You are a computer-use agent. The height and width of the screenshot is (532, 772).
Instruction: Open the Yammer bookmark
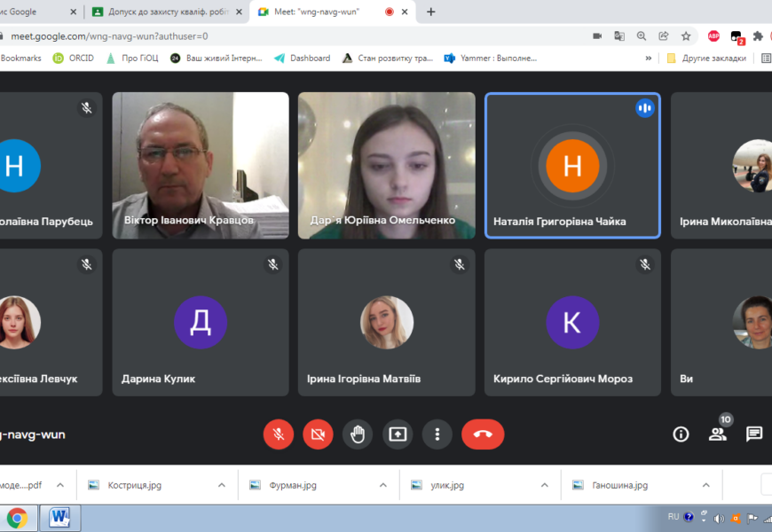[x=491, y=59]
